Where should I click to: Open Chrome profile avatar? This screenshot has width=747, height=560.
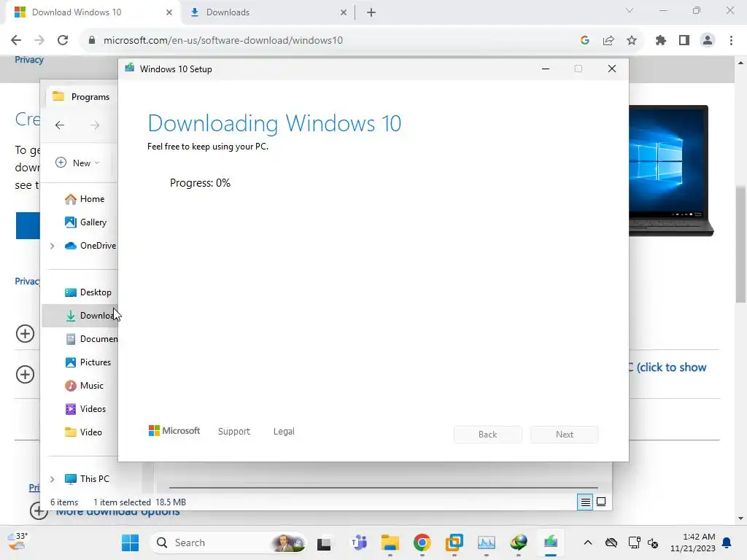tap(708, 41)
